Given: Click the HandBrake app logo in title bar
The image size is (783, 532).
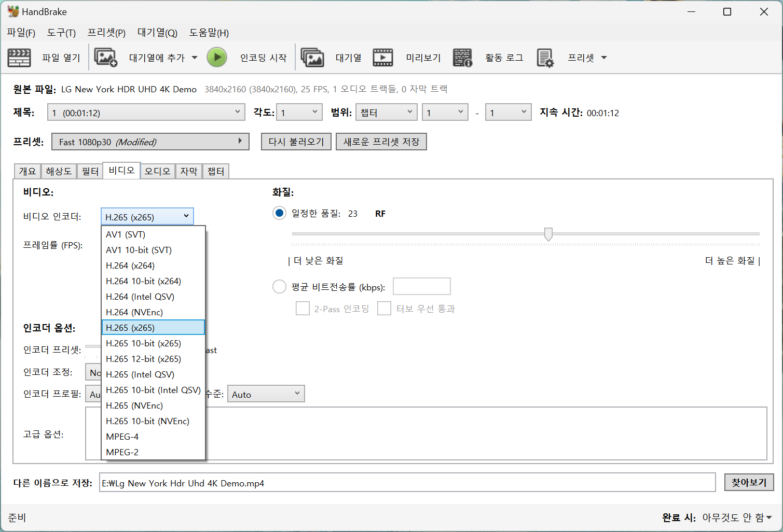Looking at the screenshot, I should coord(13,11).
